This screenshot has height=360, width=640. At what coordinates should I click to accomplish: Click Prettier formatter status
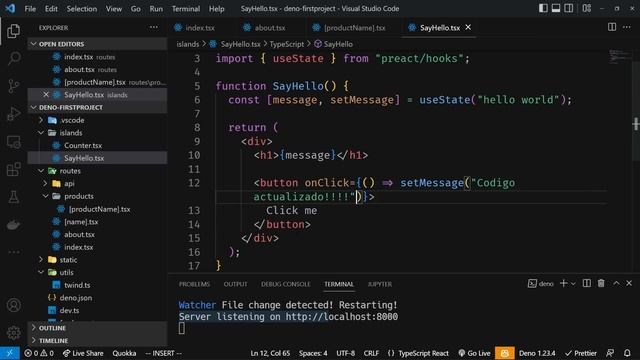[581, 353]
